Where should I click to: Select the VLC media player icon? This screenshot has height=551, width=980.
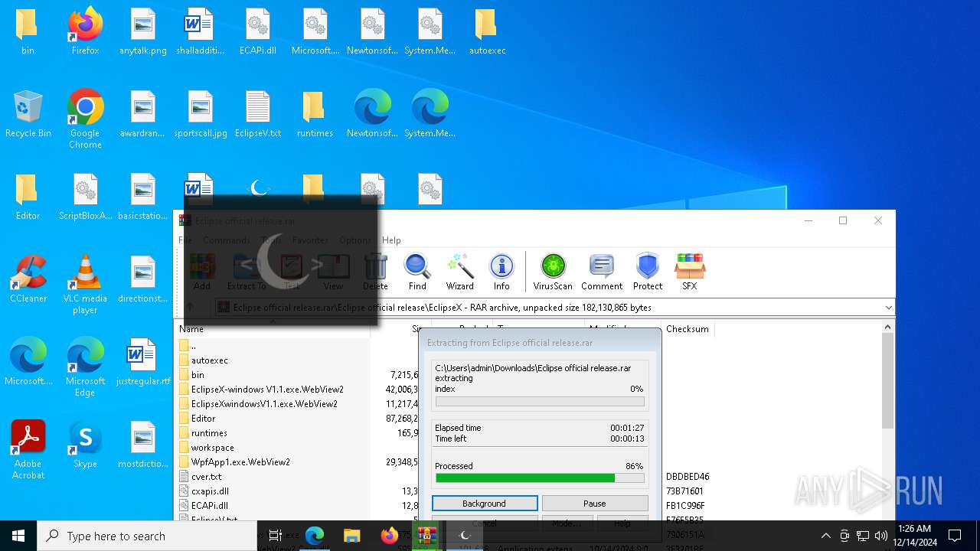point(85,285)
